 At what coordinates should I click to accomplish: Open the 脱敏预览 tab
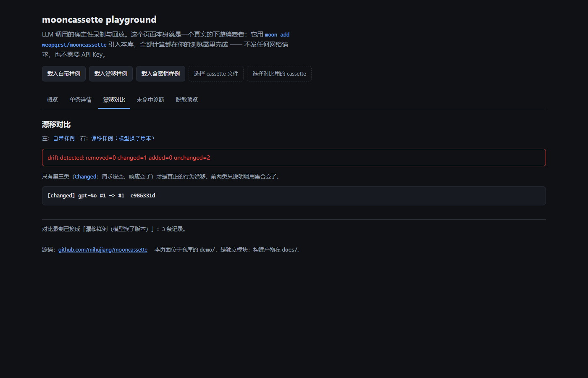tap(187, 100)
